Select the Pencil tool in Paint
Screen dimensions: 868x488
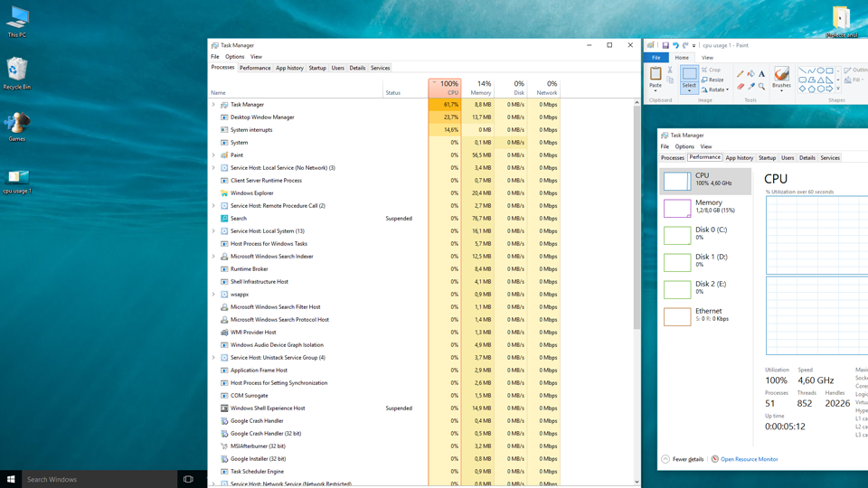point(741,73)
